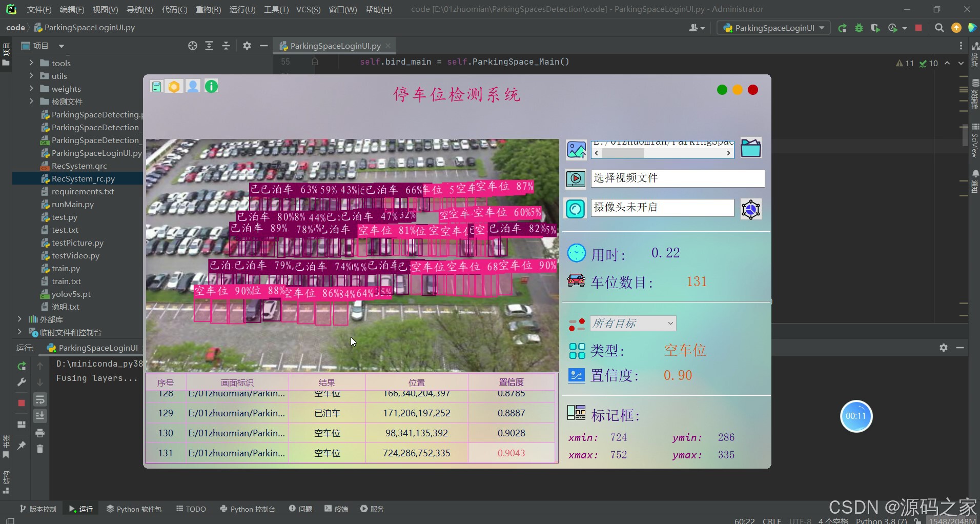Open the 终端 tool window
This screenshot has width=980, height=524.
point(336,509)
